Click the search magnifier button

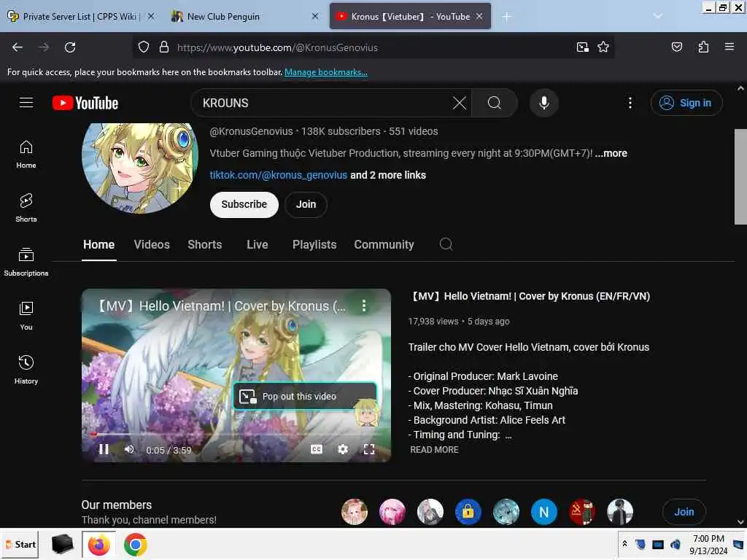pyautogui.click(x=495, y=103)
